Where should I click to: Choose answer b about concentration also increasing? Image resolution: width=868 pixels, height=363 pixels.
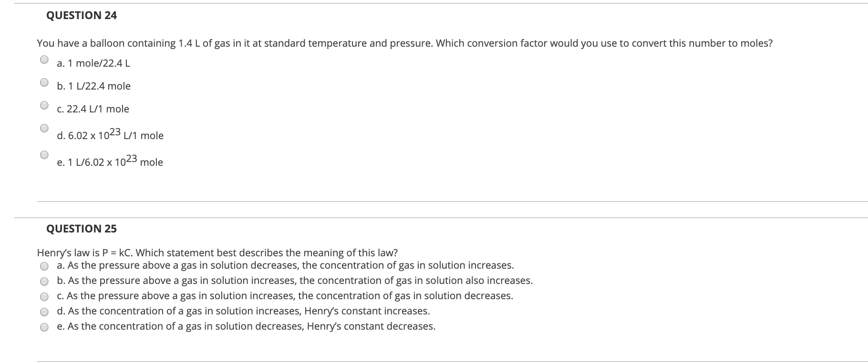(x=43, y=281)
